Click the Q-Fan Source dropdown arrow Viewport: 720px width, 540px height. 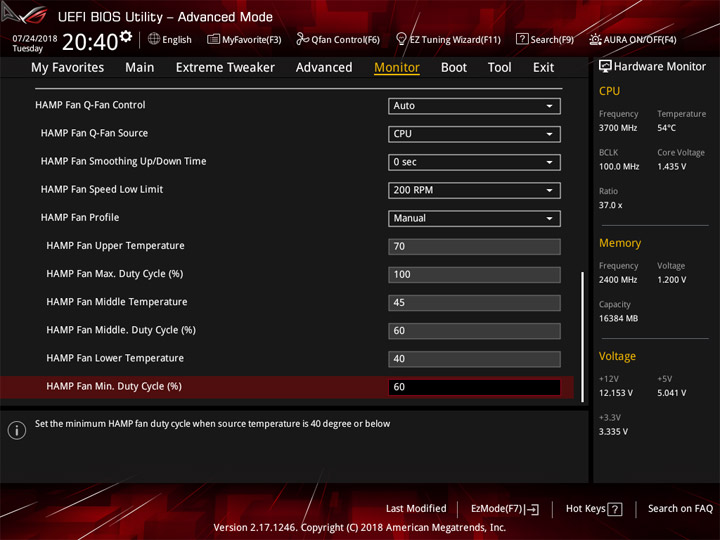(549, 134)
